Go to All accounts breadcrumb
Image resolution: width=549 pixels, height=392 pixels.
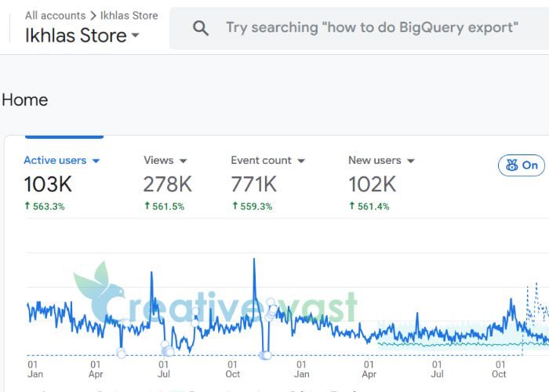(56, 16)
